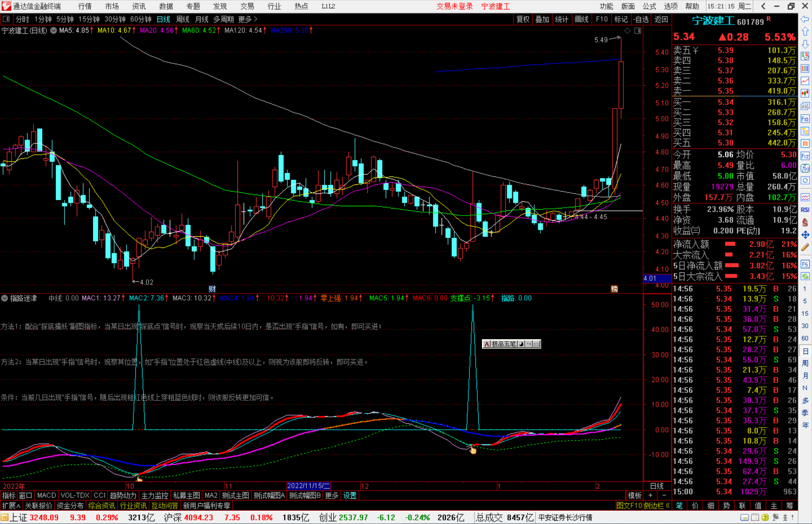The width and height of the screenshot is (812, 524).
Task: Click the blue back arrow sidebar icon
Action: tap(805, 19)
